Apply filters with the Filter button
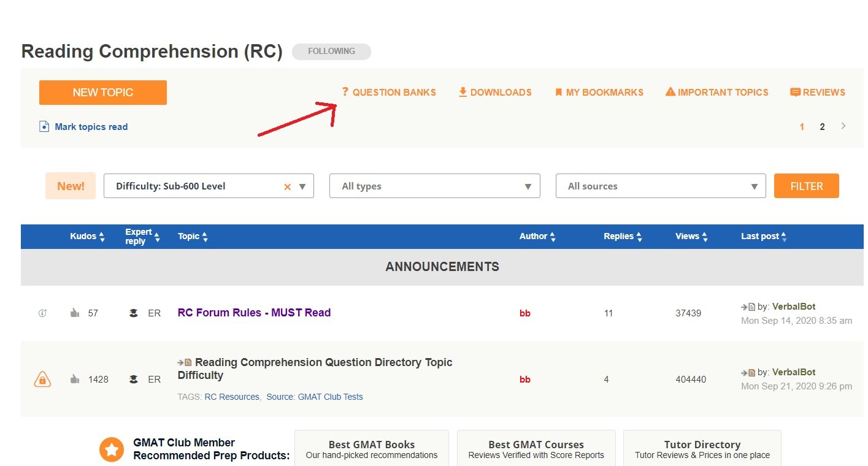This screenshot has width=868, height=466. pyautogui.click(x=806, y=186)
